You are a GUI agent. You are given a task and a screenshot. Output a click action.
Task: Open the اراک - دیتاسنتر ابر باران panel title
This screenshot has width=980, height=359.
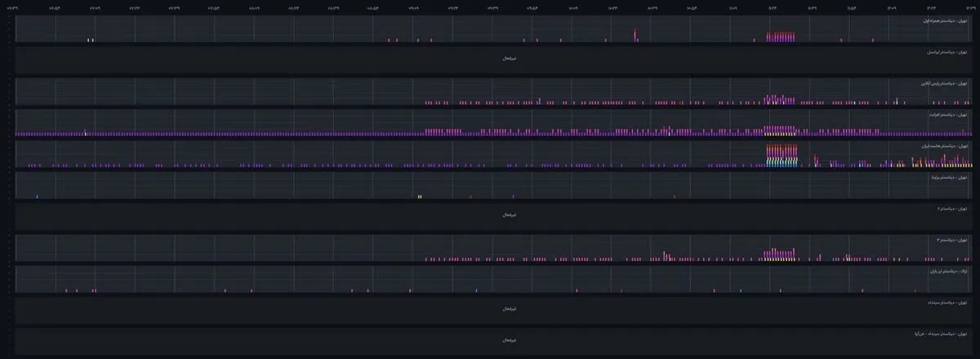point(947,271)
